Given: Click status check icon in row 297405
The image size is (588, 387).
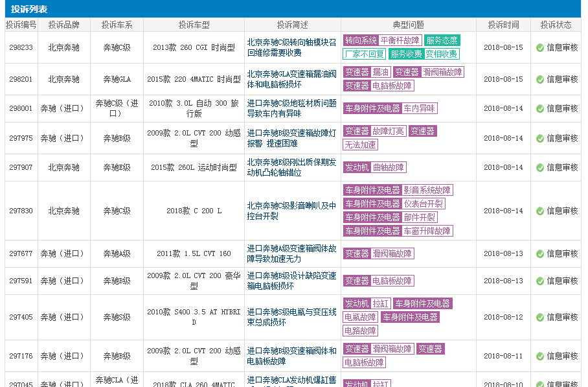Looking at the screenshot, I should click(x=540, y=317).
